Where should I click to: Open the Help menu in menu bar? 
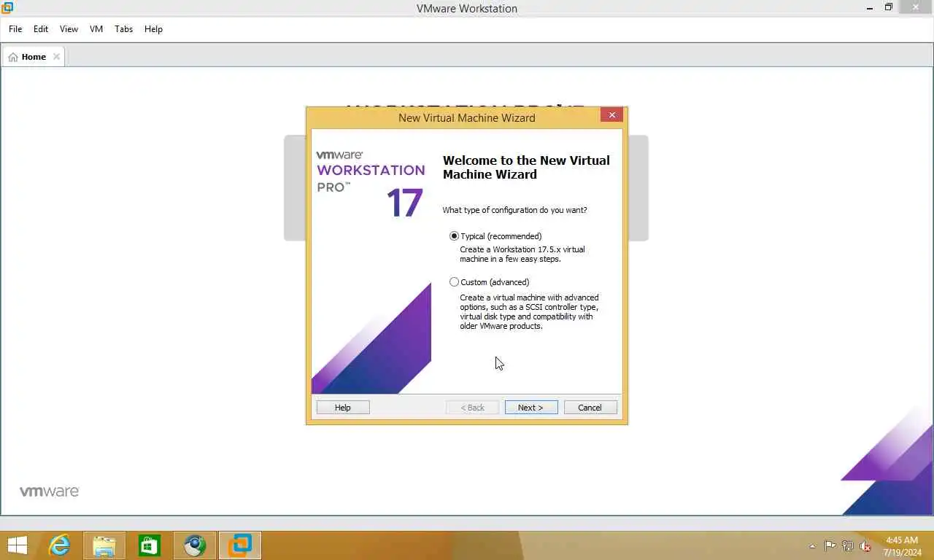pos(153,29)
